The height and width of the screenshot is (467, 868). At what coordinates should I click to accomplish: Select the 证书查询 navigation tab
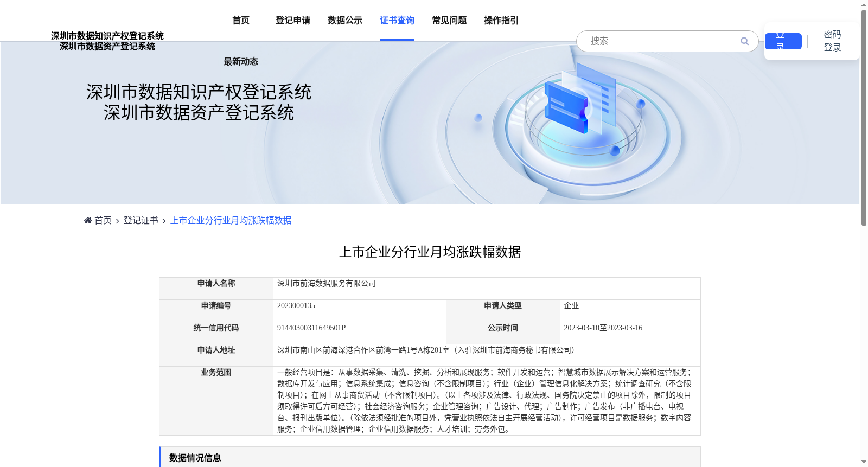pos(397,21)
